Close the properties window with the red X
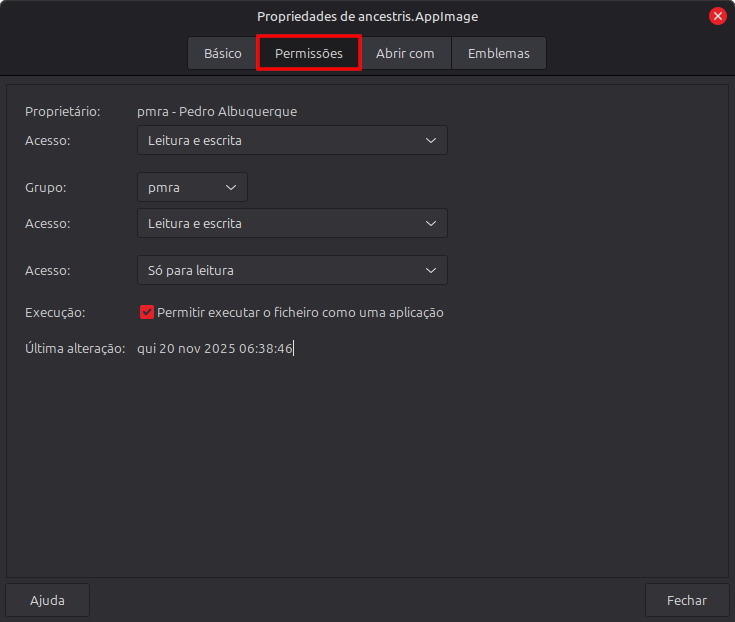Screen dimensions: 735x622 tap(717, 16)
